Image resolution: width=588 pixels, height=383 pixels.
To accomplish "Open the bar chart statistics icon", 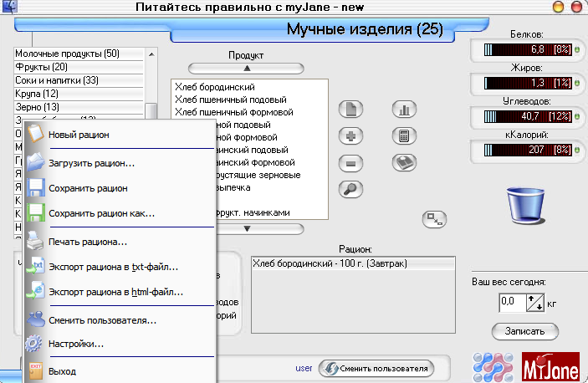I will [x=404, y=110].
